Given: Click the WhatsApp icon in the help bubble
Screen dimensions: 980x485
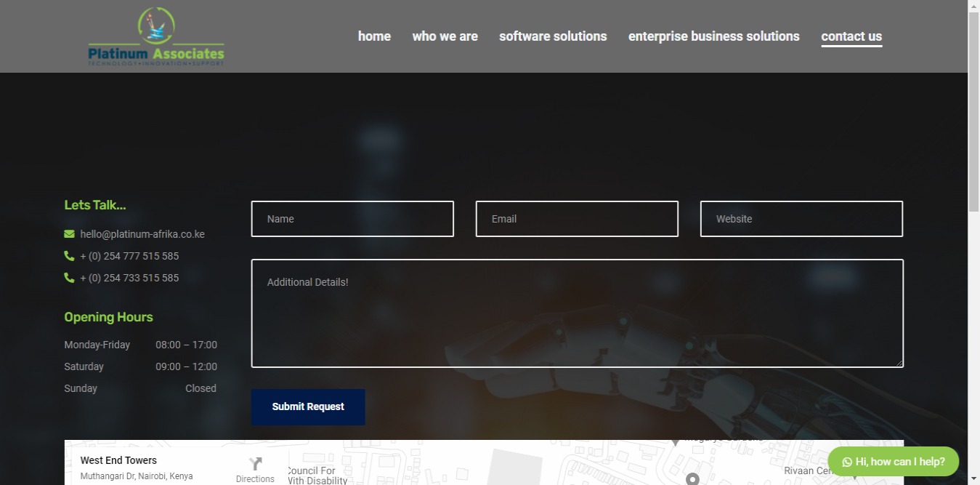Looking at the screenshot, I should [847, 462].
